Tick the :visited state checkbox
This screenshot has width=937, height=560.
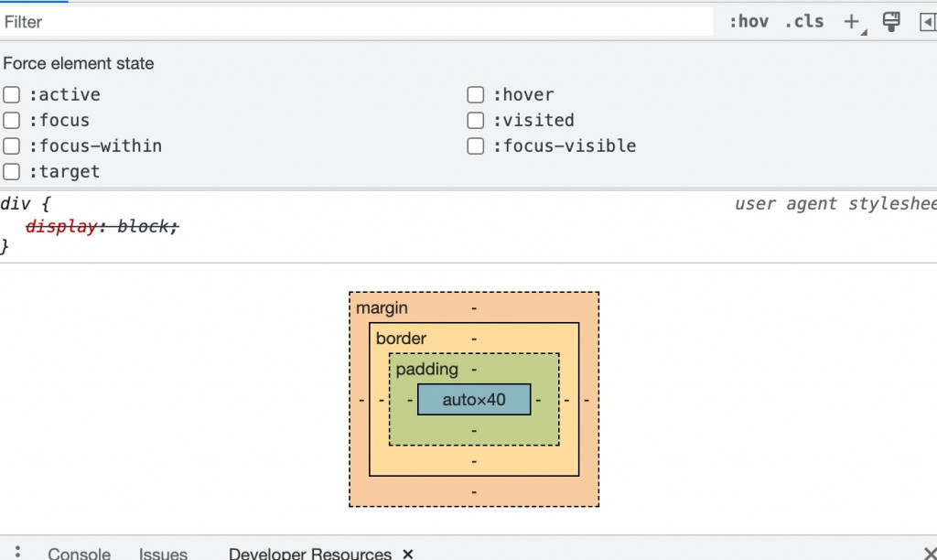tap(476, 121)
